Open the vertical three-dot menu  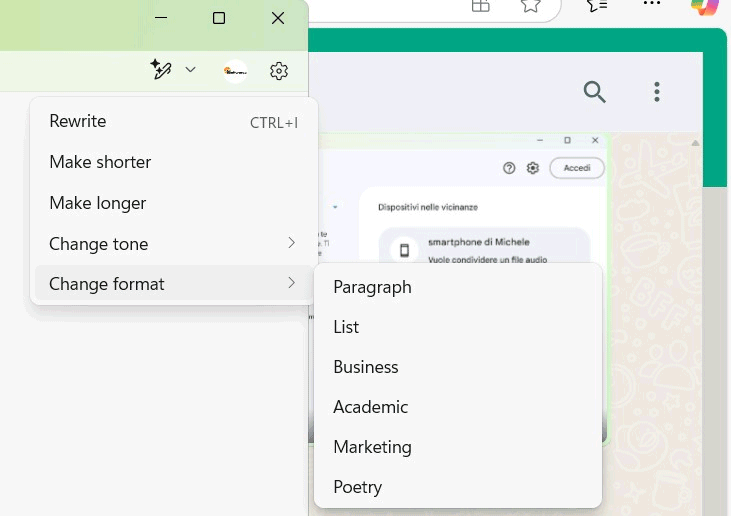pyautogui.click(x=657, y=92)
